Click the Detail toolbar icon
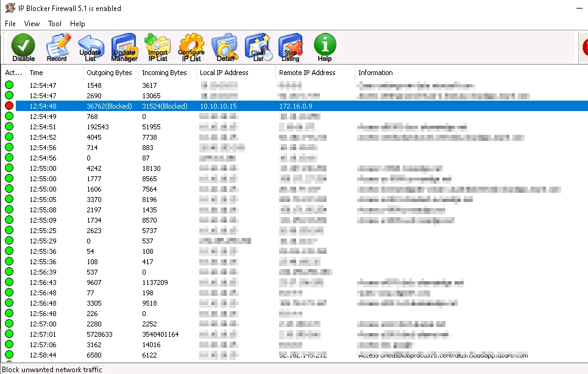The image size is (588, 374). (x=225, y=48)
